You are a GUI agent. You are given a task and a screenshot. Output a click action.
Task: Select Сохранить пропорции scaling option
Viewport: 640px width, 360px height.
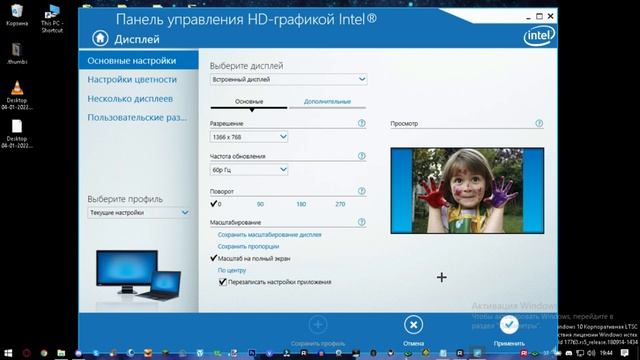248,247
